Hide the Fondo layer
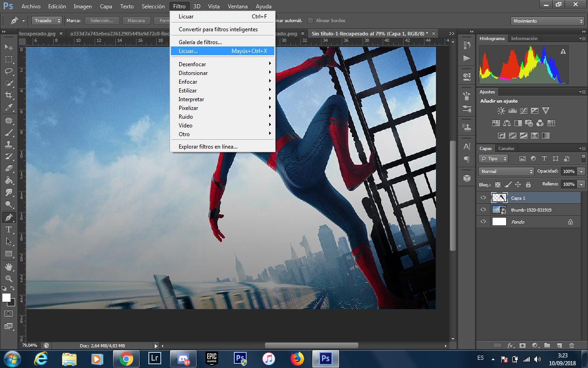 pyautogui.click(x=483, y=222)
